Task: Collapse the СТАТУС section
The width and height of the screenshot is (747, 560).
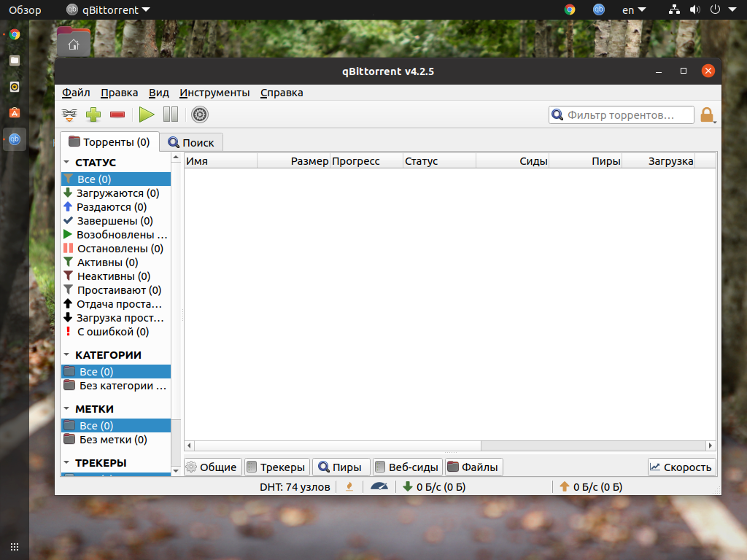Action: [x=66, y=163]
